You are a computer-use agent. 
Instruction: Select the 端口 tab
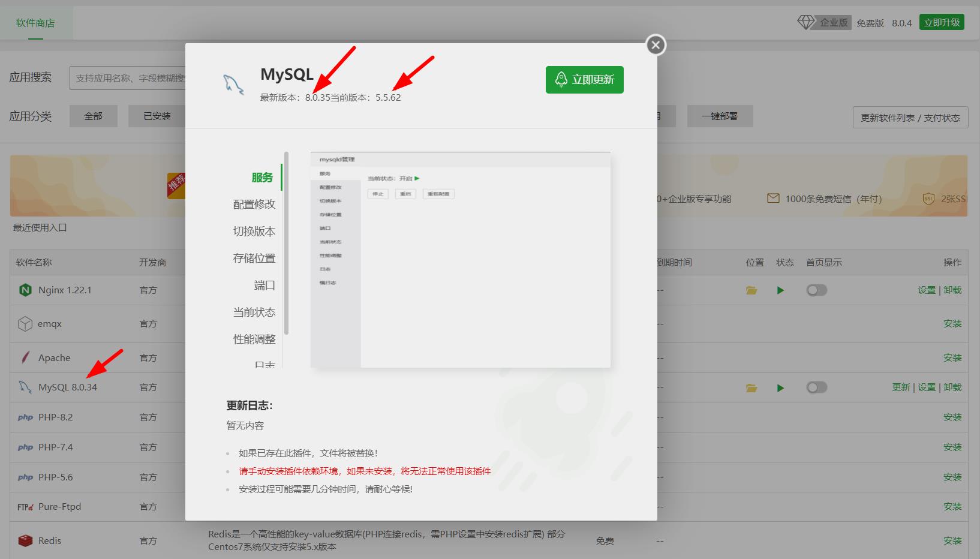point(264,285)
